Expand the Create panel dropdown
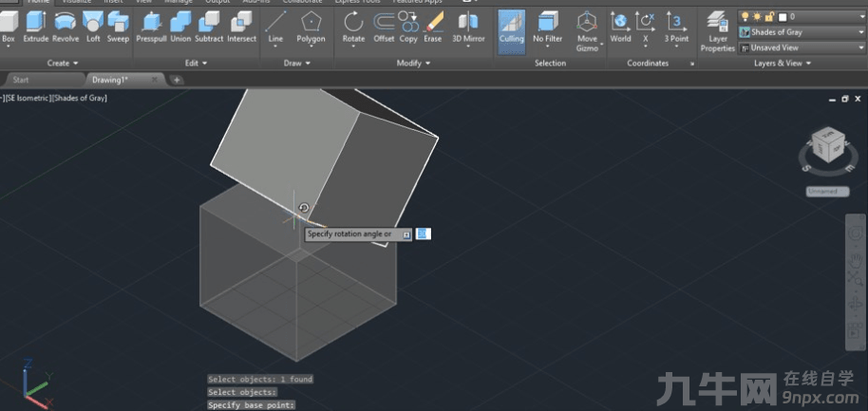Viewport: 868px width, 411px height. 63,63
